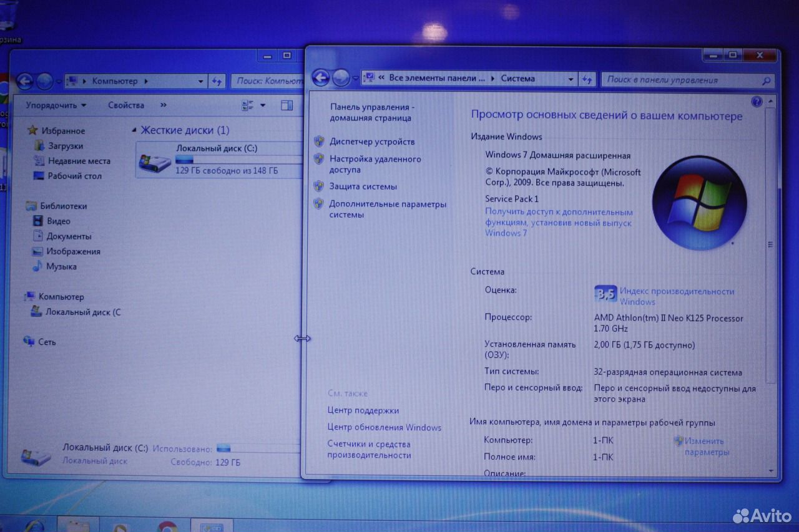The image size is (799, 532).
Task: Go forward in the Система window
Action: pos(341,78)
